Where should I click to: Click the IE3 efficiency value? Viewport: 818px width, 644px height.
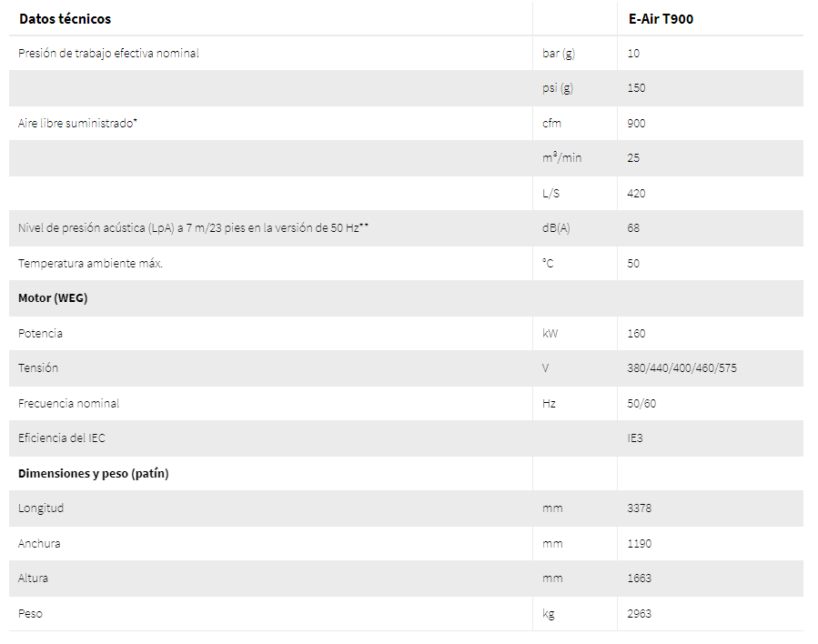pyautogui.click(x=635, y=438)
